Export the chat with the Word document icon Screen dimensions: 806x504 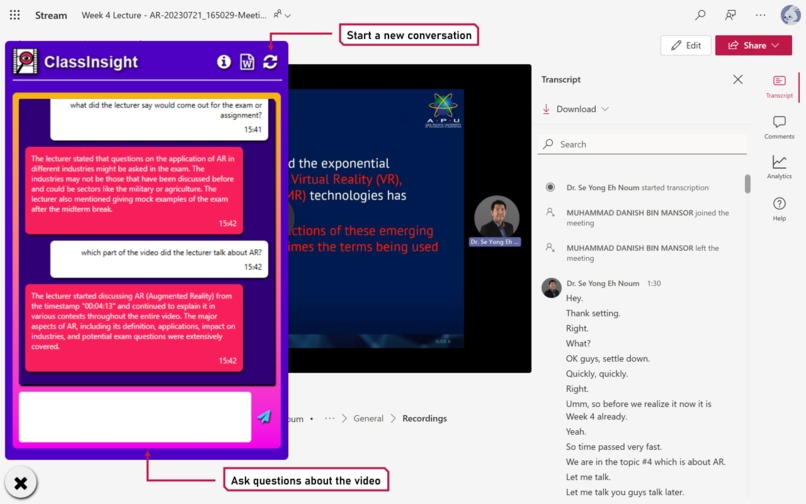click(247, 62)
